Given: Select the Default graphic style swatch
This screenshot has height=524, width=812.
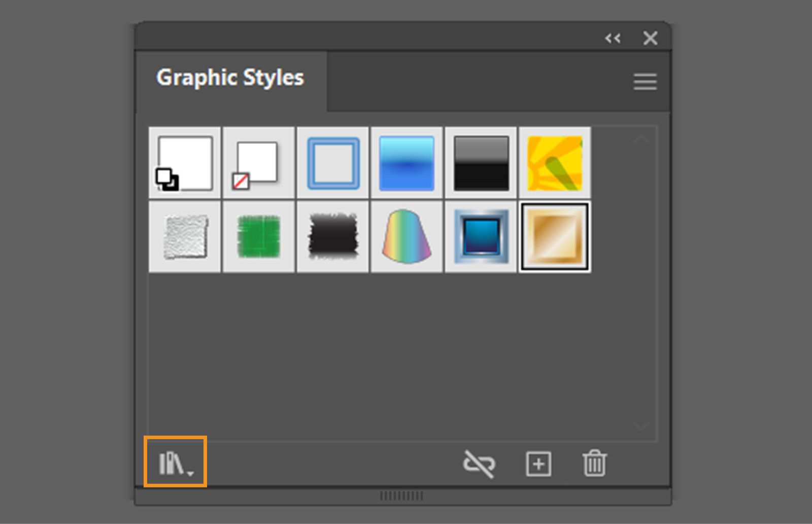Looking at the screenshot, I should tap(184, 162).
